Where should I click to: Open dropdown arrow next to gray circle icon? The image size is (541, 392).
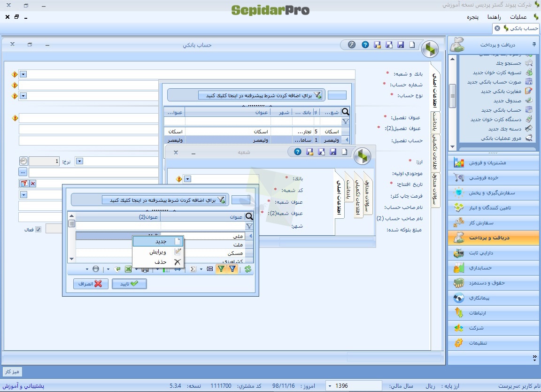(x=87, y=269)
